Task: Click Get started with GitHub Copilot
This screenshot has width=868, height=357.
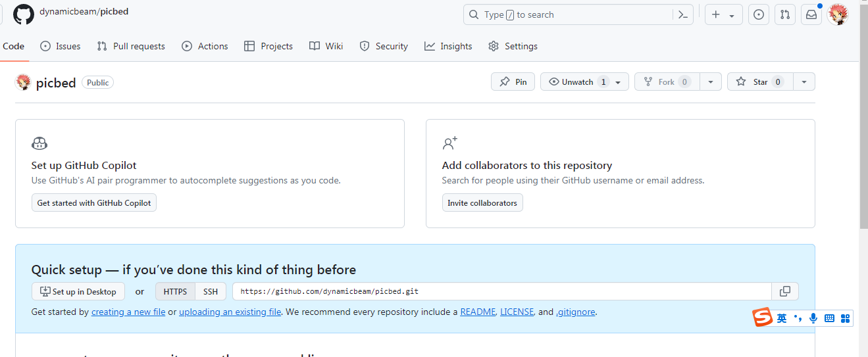Action: point(94,202)
